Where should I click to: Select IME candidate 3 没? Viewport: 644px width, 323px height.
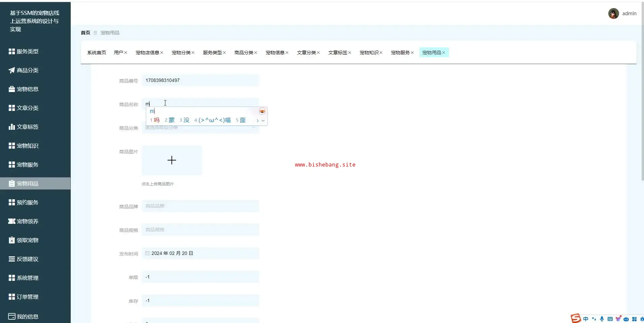[185, 120]
